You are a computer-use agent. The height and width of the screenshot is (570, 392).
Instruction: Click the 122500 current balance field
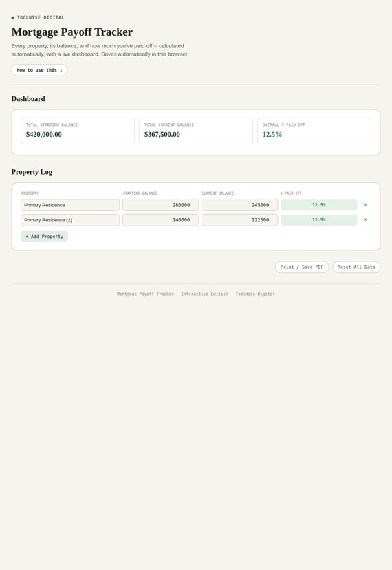(x=239, y=220)
